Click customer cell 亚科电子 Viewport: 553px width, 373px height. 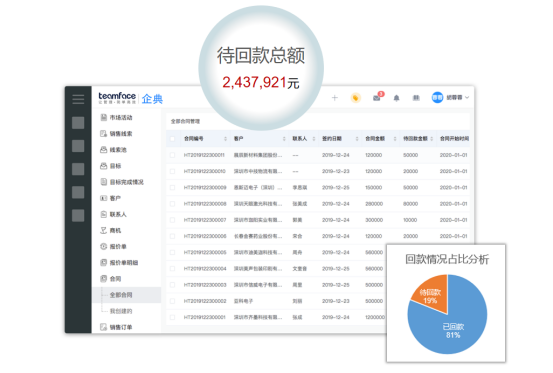[x=243, y=301]
